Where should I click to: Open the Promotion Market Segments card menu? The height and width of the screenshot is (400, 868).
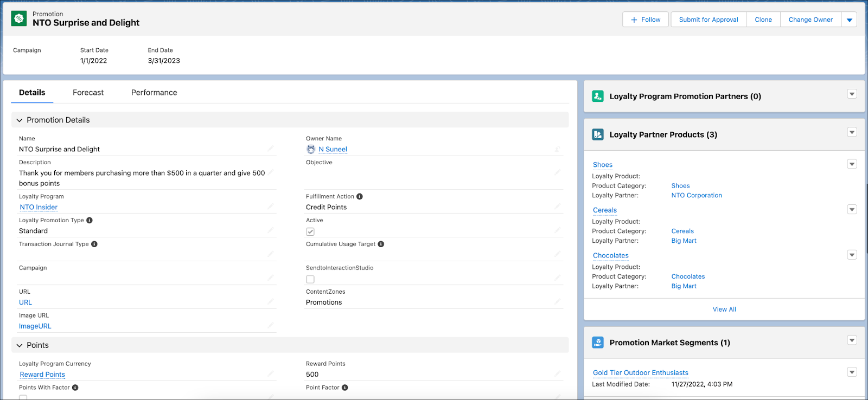pyautogui.click(x=852, y=340)
